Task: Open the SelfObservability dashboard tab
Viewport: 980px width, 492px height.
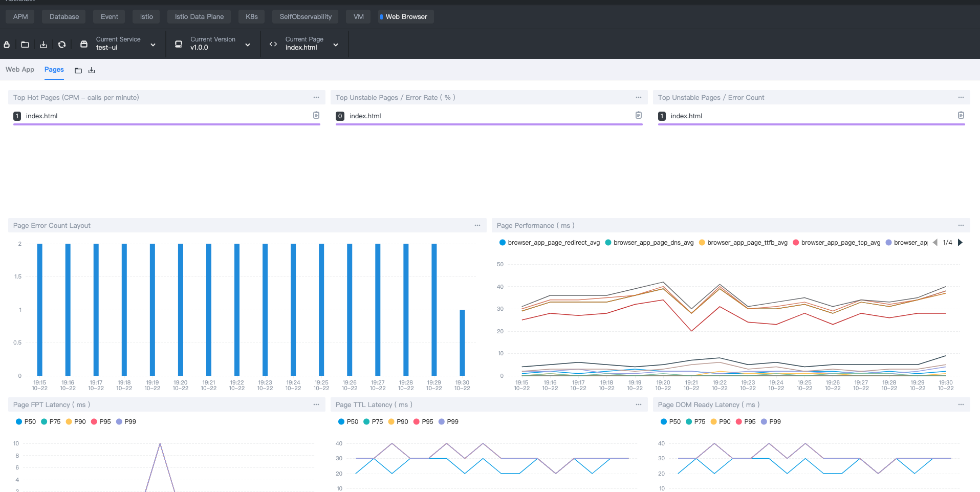Action: coord(306,17)
